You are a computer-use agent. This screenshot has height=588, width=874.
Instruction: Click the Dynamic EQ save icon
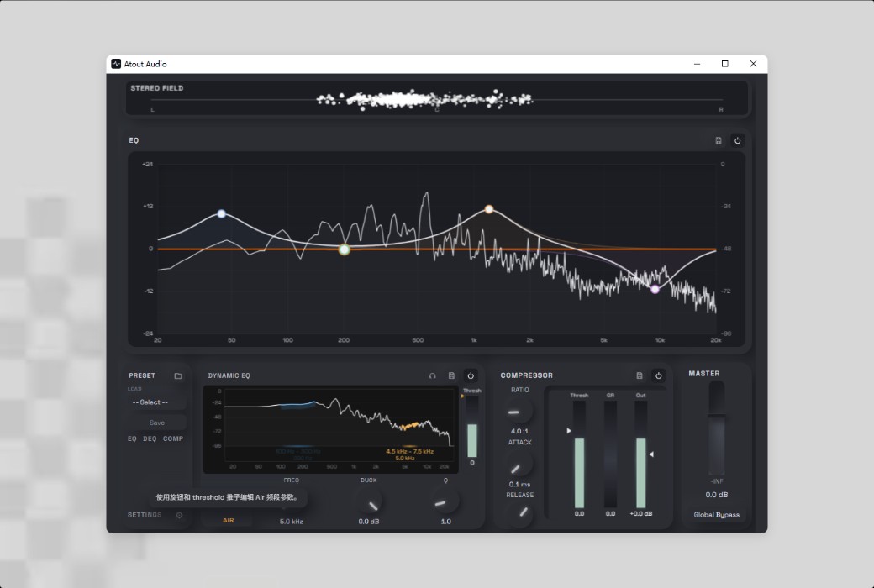pos(451,375)
